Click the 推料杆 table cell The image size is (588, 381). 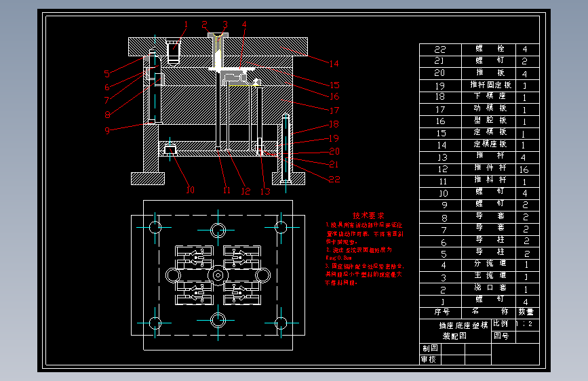point(488,181)
